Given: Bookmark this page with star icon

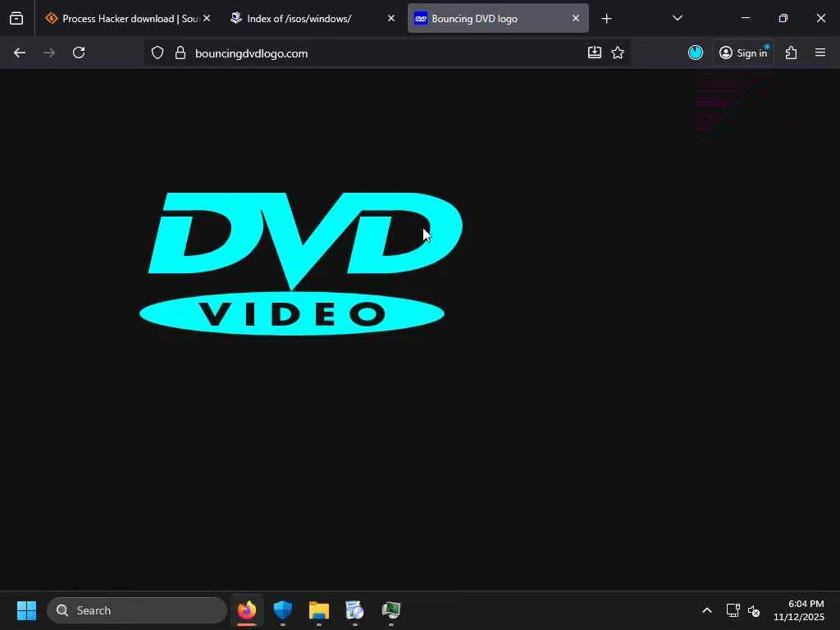Looking at the screenshot, I should point(618,52).
